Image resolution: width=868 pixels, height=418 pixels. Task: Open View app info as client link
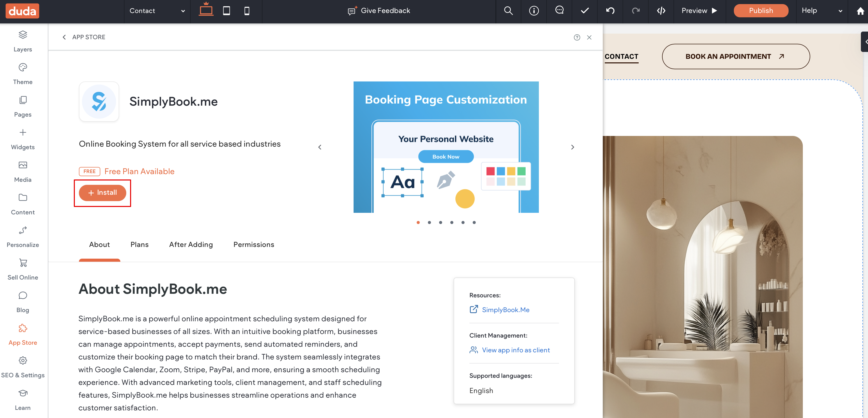pyautogui.click(x=515, y=350)
